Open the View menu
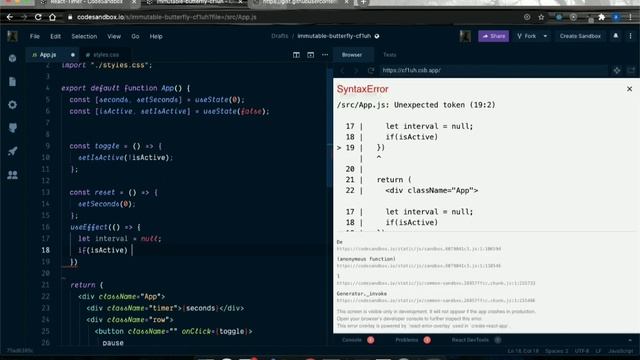The height and width of the screenshot is (360, 640). point(114,36)
